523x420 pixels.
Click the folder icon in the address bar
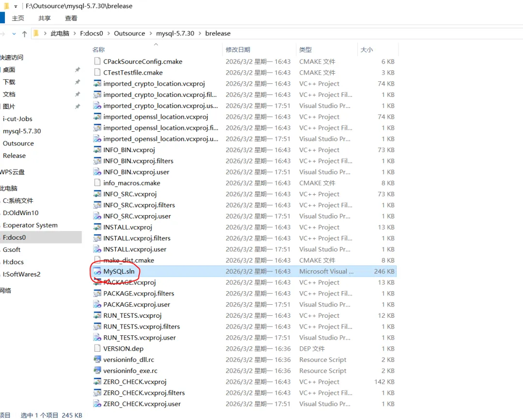tap(36, 33)
